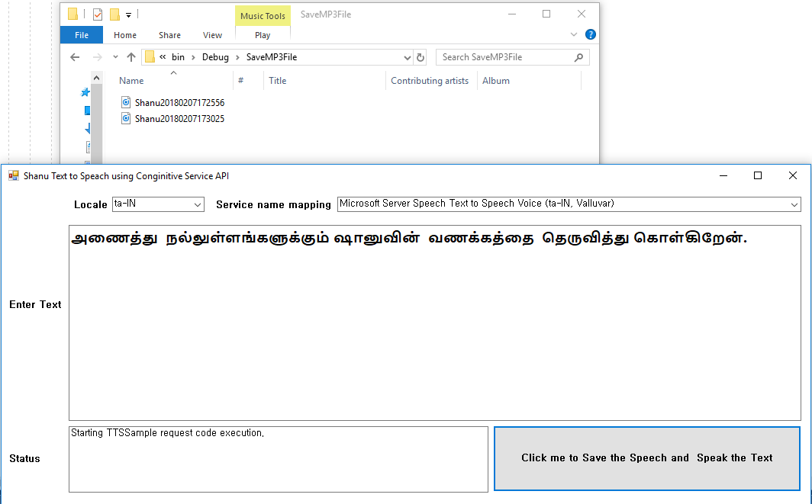This screenshot has width=812, height=504.
Task: Click the SaveMP3File breadcrumb in address bar
Action: coord(272,57)
